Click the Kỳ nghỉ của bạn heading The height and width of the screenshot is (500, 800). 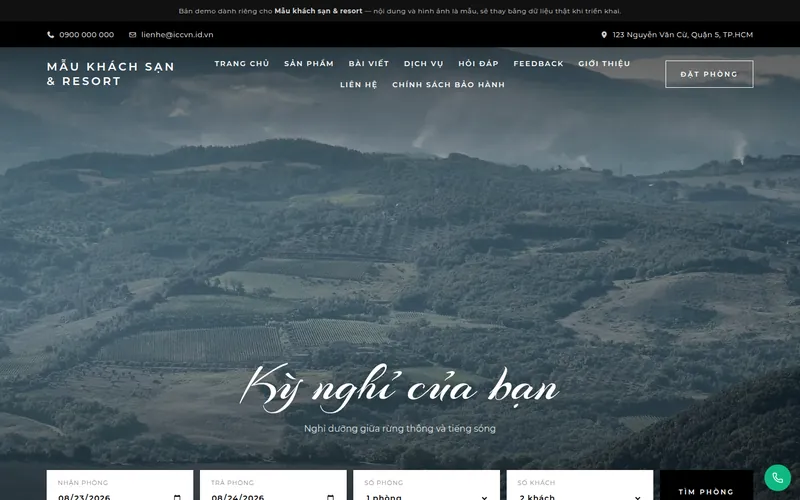[399, 389]
